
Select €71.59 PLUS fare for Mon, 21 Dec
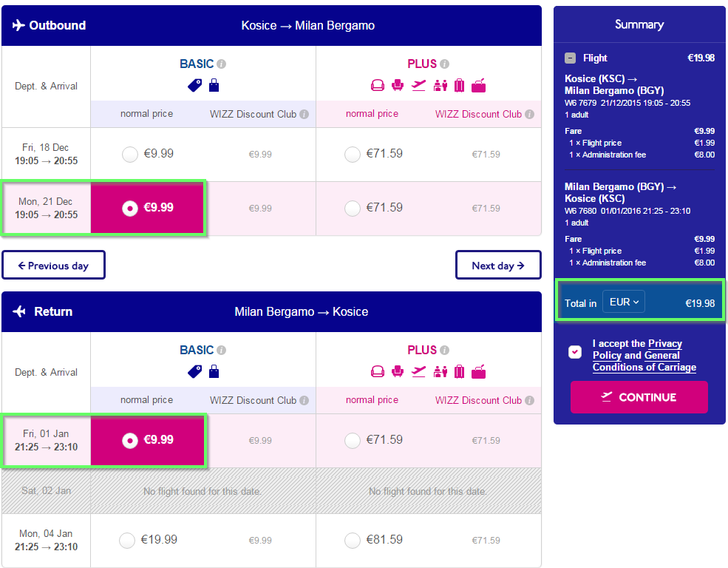(353, 208)
